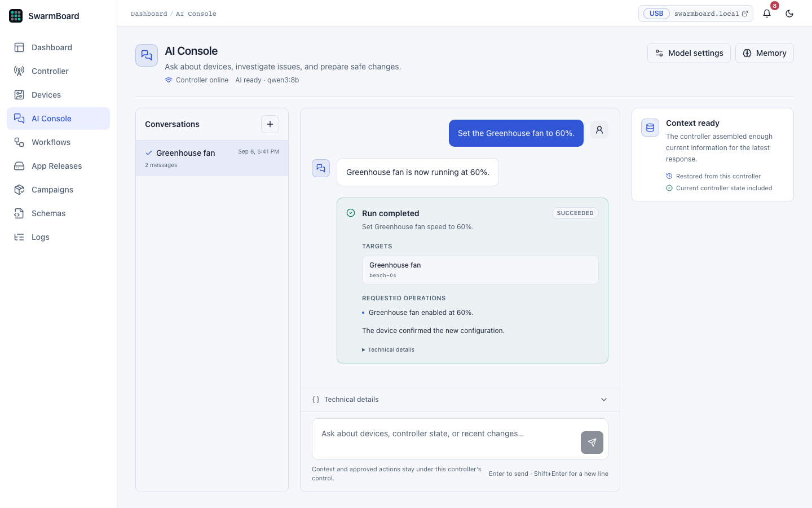This screenshot has height=508, width=812.
Task: Click the Sep 8, 5:41 PM timestamp
Action: coord(258,152)
